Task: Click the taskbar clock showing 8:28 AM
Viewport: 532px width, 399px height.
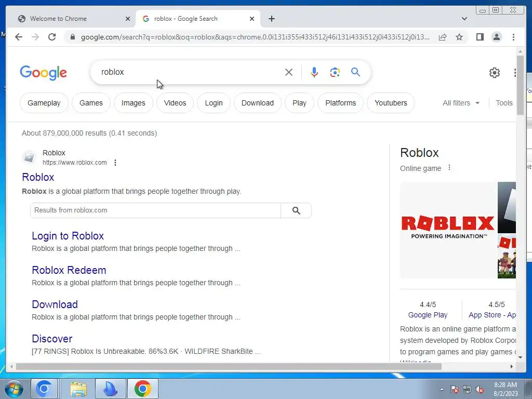Action: pyautogui.click(x=506, y=389)
